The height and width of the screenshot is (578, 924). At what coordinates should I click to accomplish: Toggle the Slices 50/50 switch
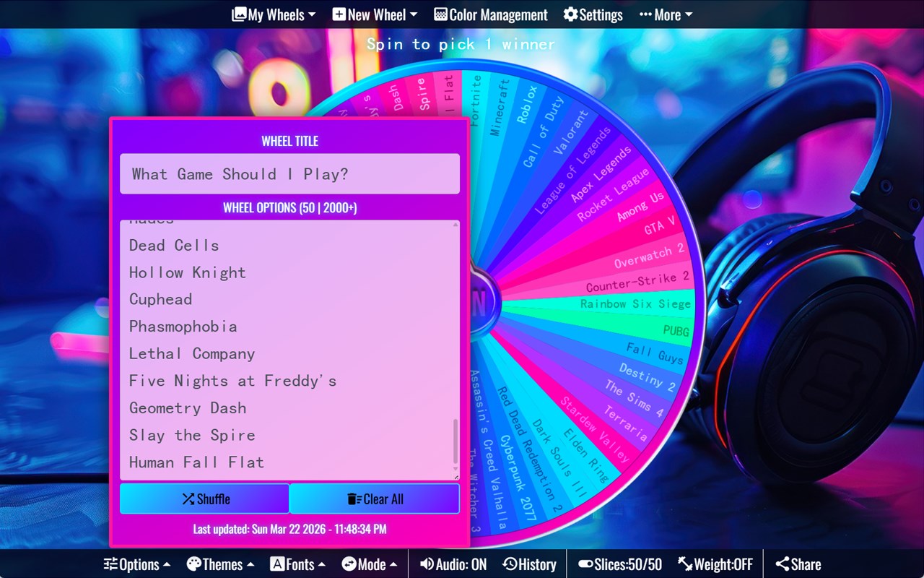point(620,564)
